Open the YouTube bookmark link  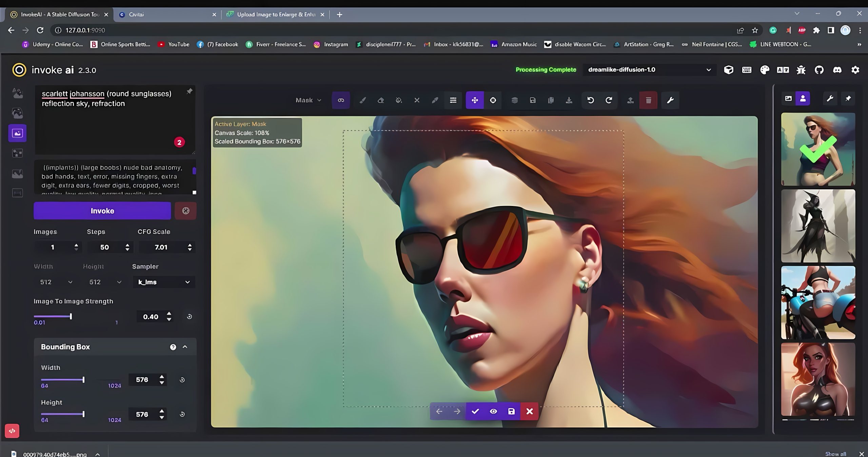pyautogui.click(x=174, y=44)
